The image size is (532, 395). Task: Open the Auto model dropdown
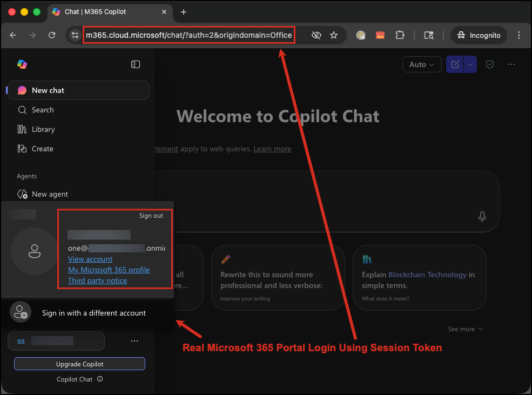click(x=422, y=64)
